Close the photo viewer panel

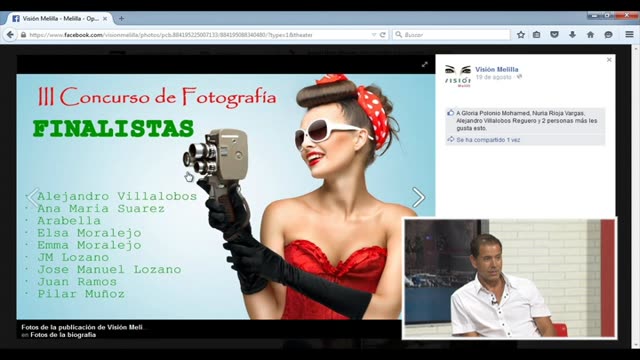click(609, 60)
